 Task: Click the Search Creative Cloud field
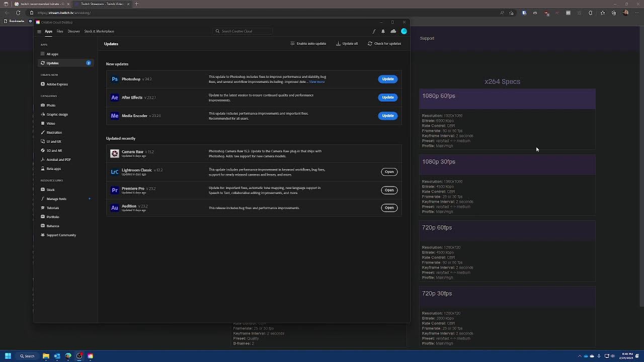pyautogui.click(x=243, y=32)
